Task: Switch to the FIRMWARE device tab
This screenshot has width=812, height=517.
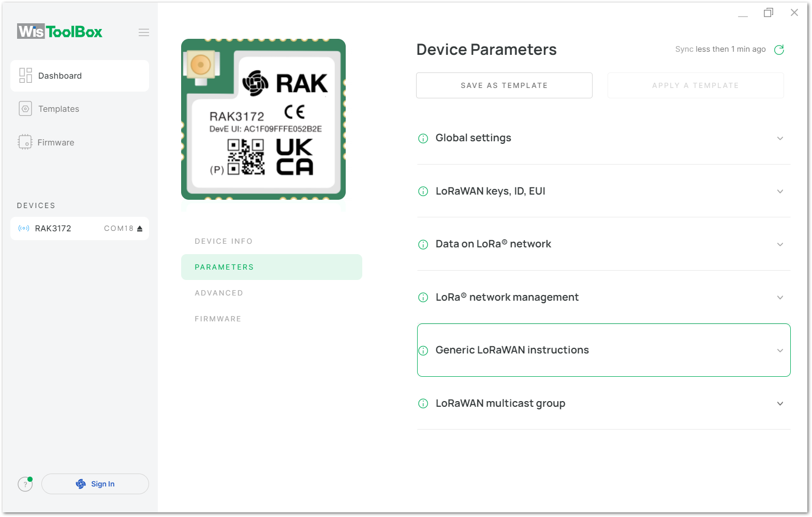Action: point(218,319)
